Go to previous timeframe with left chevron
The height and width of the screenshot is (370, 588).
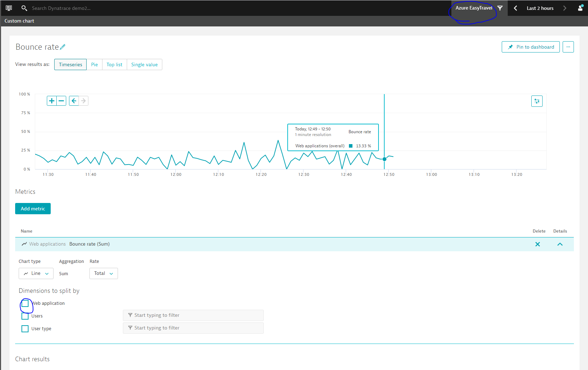pyautogui.click(x=515, y=8)
